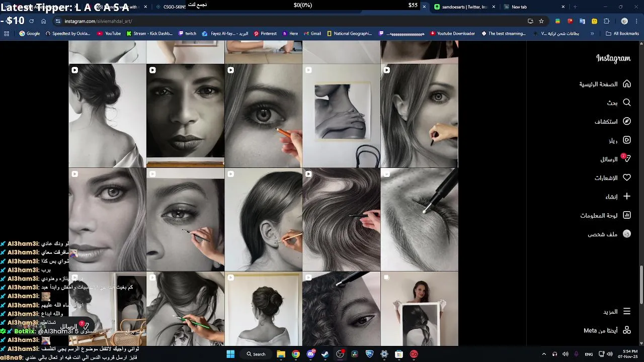Image resolution: width=644 pixels, height=362 pixels.
Task: Open the National Geographic bookmark
Action: 350,34
